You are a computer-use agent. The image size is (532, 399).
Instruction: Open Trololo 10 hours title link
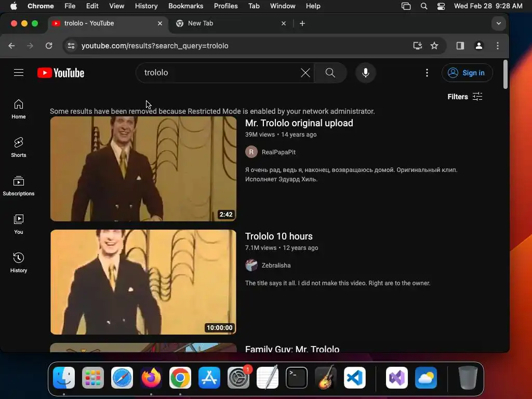(278, 236)
